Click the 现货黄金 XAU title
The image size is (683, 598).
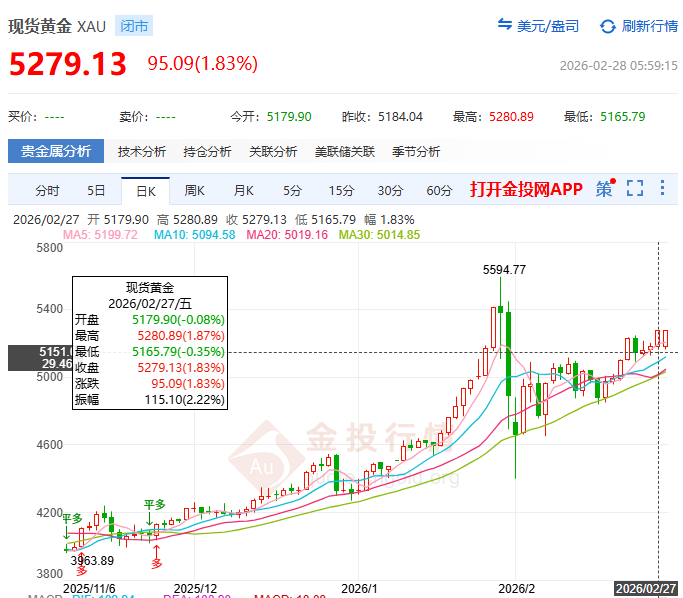point(57,26)
